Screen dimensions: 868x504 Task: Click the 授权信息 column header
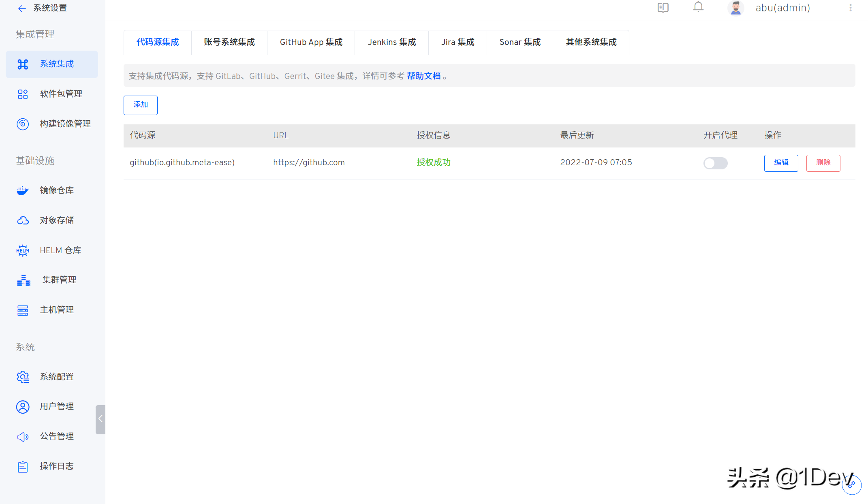point(434,136)
